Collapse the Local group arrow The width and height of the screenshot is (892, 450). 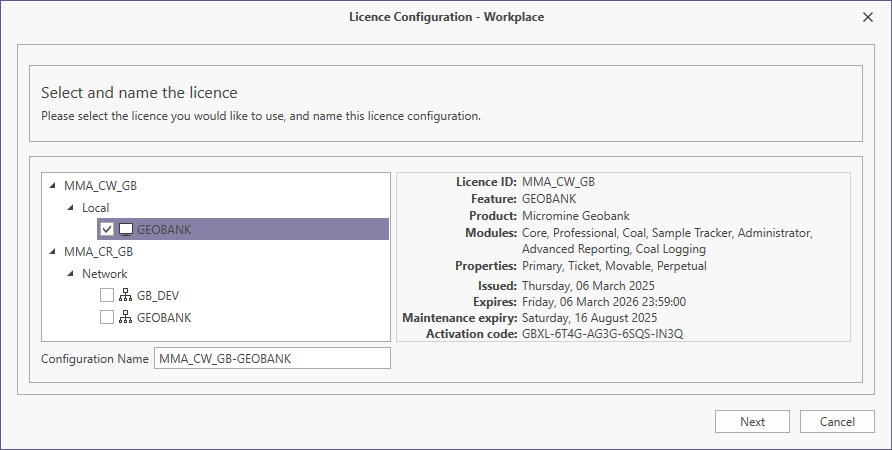(71, 208)
